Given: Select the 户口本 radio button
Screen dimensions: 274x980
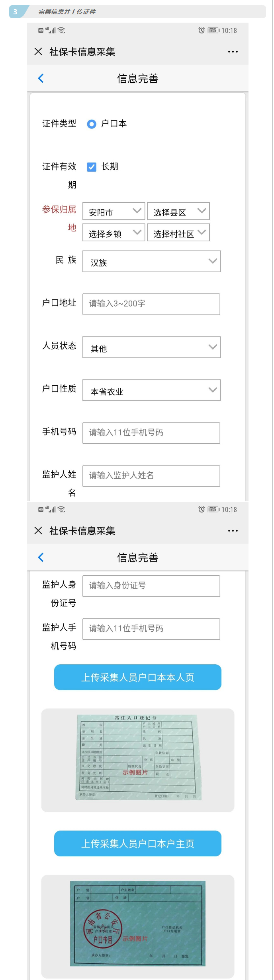Looking at the screenshot, I should [92, 124].
